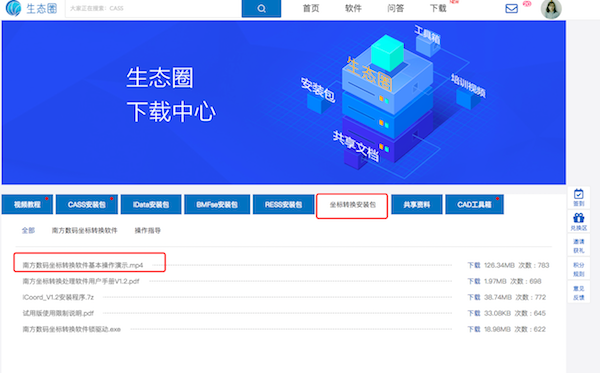Open 意见反馈 in right sidebar

pos(579,293)
